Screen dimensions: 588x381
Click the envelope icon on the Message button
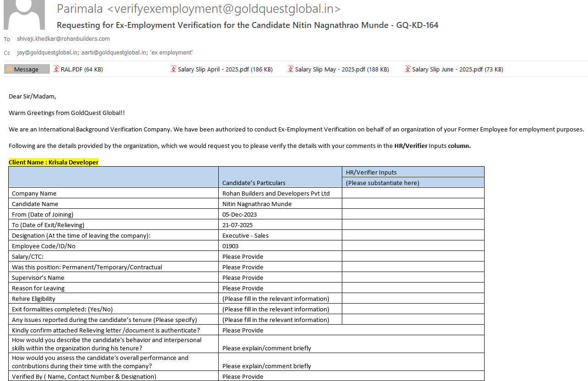pyautogui.click(x=9, y=69)
